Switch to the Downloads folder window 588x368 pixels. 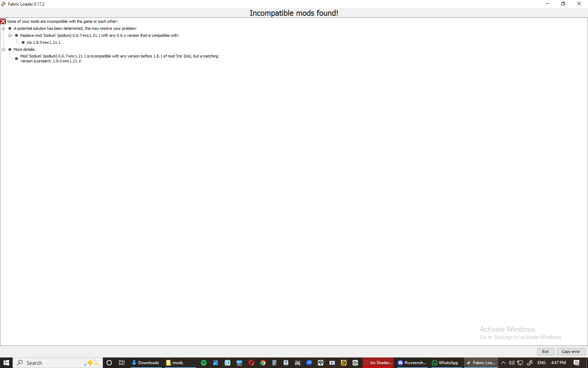(146, 363)
